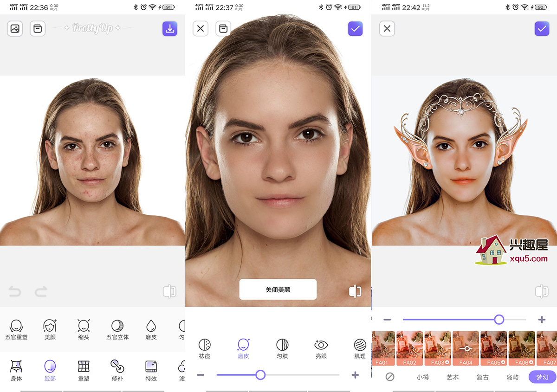Lower filter intensity with the minus button

tap(387, 320)
